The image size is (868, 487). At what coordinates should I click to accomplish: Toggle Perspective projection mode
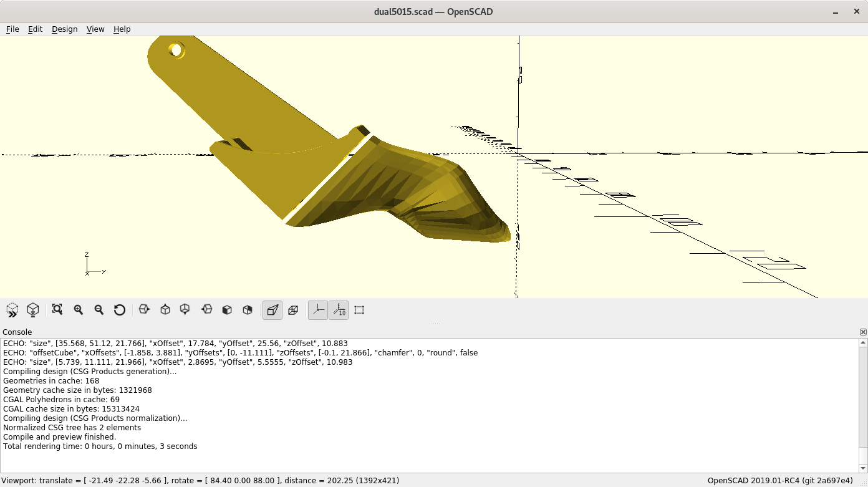pos(272,310)
